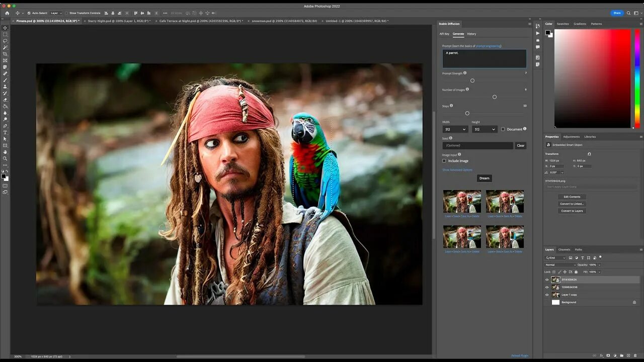Viewport: 644px width, 362px height.
Task: Toggle the Auto-Select checkbox
Action: pos(29,13)
